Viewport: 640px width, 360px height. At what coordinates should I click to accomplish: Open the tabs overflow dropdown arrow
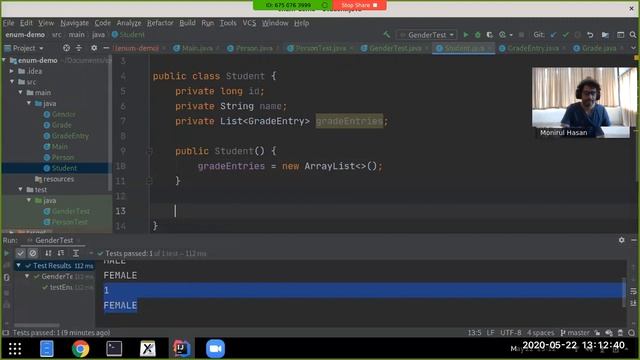click(633, 48)
